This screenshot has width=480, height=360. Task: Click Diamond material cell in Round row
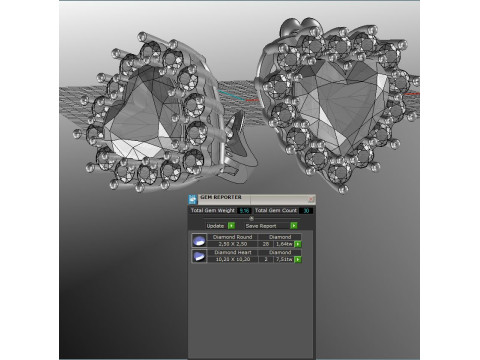click(x=280, y=237)
